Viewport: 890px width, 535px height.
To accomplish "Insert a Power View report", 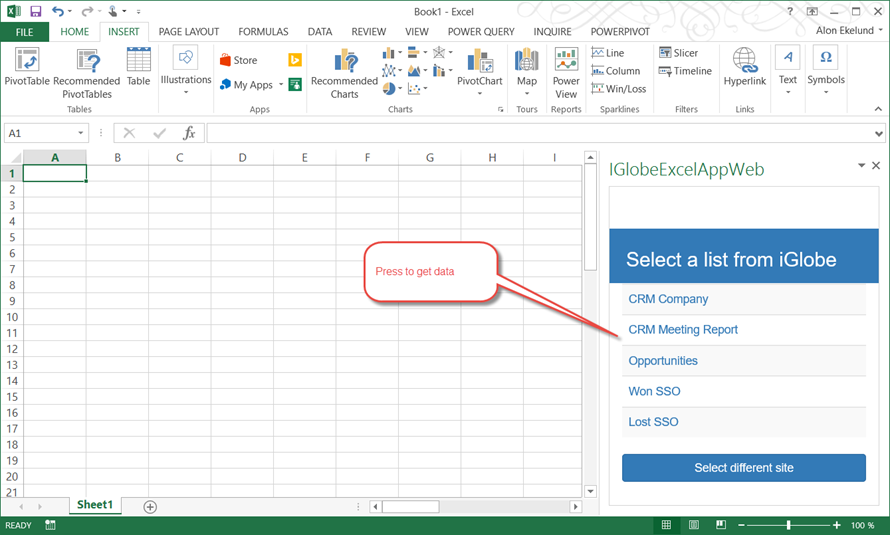I will coord(566,73).
